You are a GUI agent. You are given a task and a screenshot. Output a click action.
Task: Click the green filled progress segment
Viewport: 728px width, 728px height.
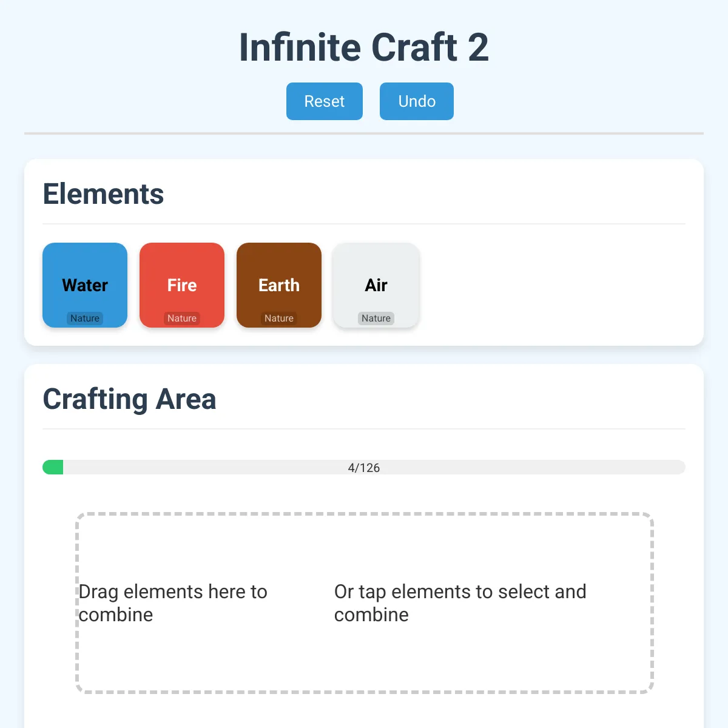(x=53, y=467)
